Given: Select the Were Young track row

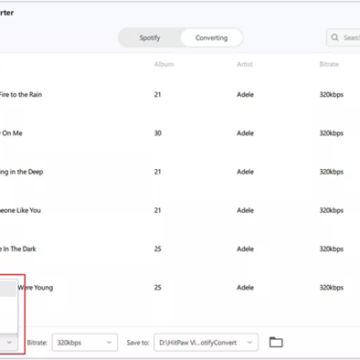Looking at the screenshot, I should (x=180, y=288).
